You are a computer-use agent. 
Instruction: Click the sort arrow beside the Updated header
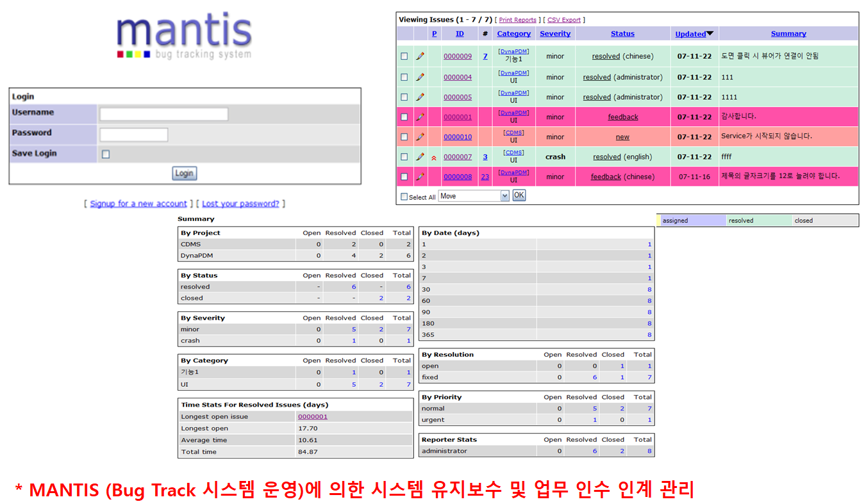[x=710, y=34]
